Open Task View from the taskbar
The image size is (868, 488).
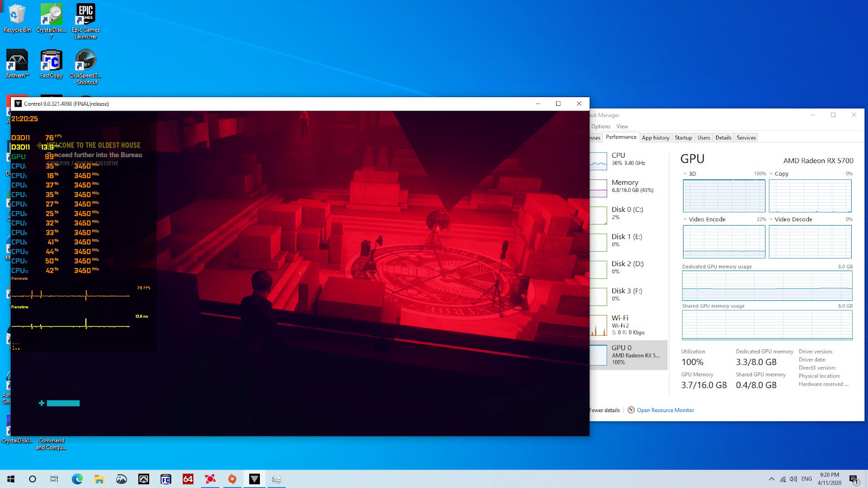(x=54, y=479)
